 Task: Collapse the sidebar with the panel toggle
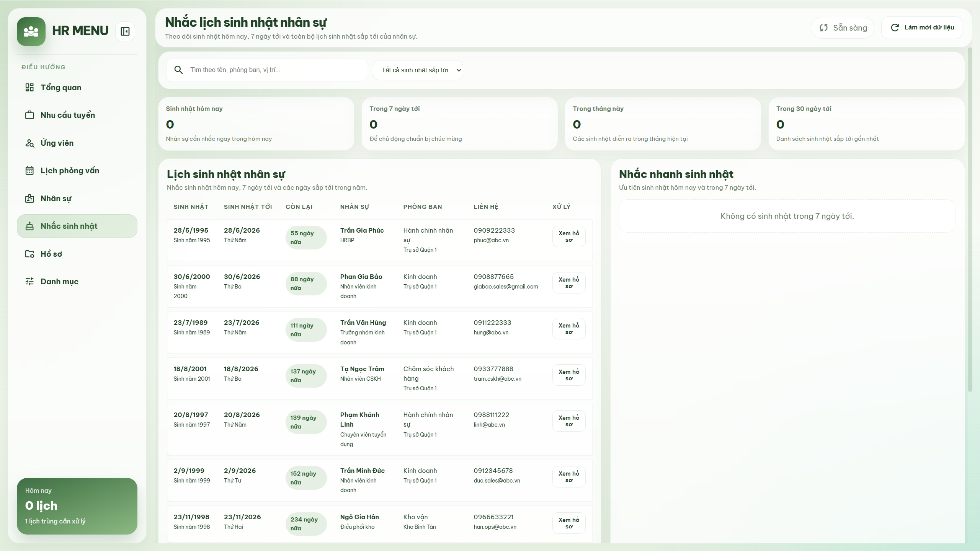point(124,31)
